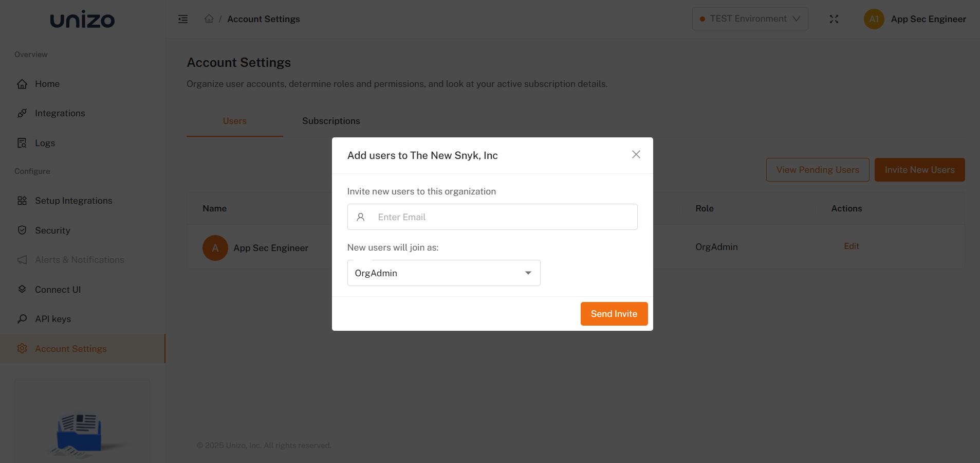Click the API keys key icon
980x463 pixels.
[22, 319]
